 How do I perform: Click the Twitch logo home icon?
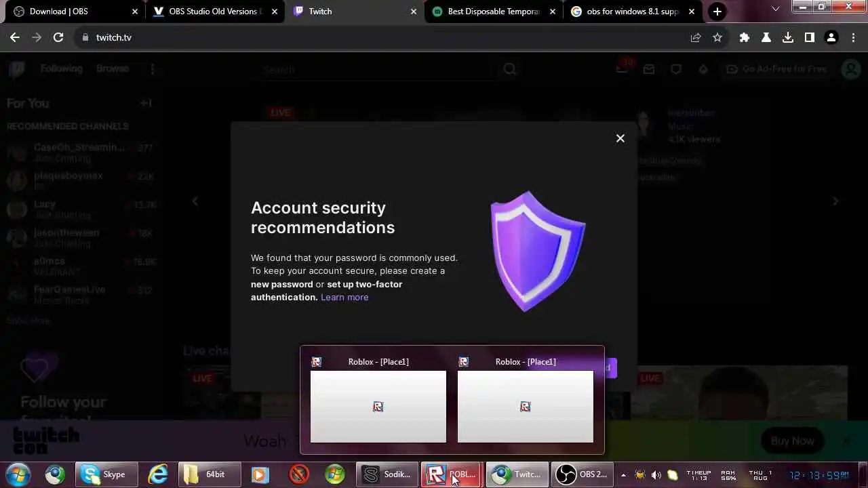point(17,68)
